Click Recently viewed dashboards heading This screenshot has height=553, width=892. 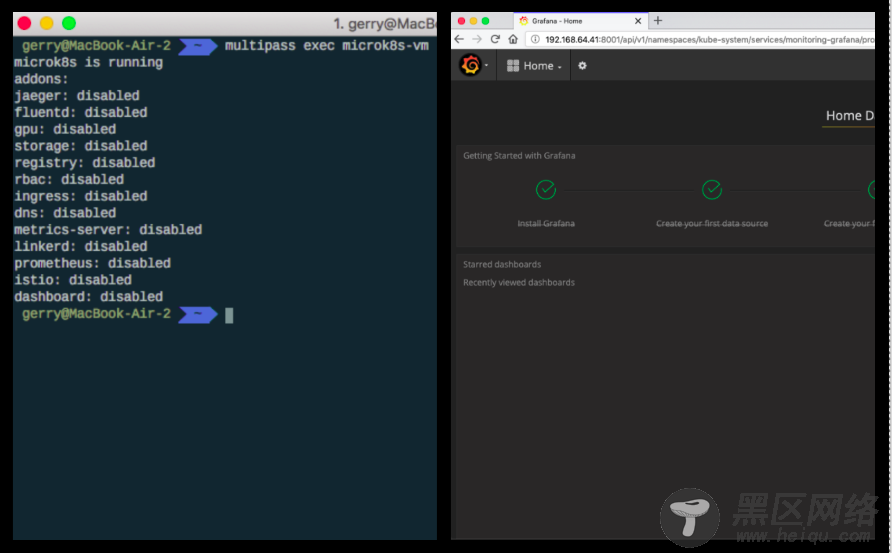pyautogui.click(x=519, y=283)
